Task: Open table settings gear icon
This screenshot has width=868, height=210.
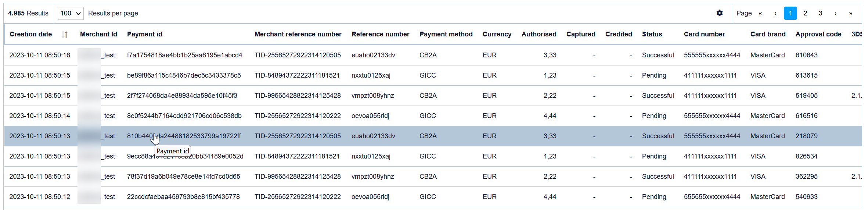Action: pyautogui.click(x=719, y=13)
